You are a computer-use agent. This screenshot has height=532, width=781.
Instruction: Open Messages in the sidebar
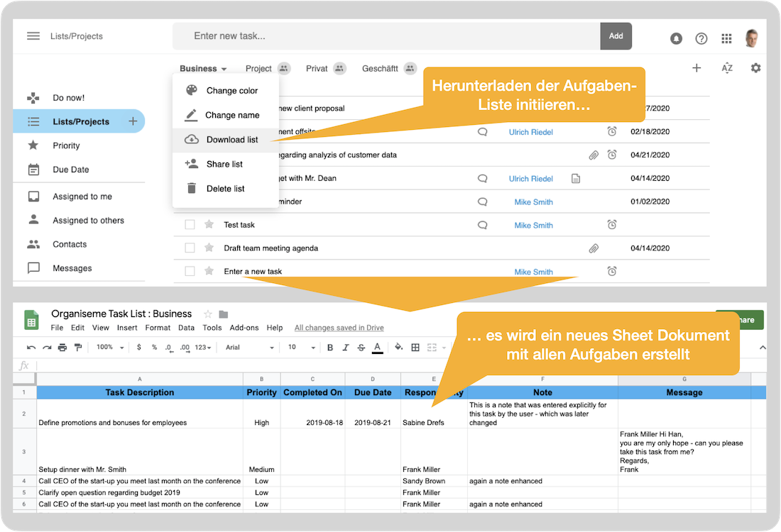72,268
